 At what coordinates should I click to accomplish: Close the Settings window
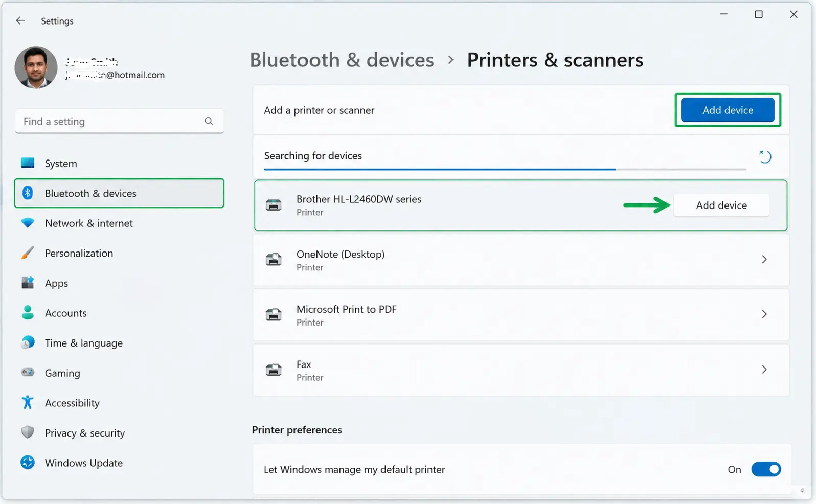point(794,14)
